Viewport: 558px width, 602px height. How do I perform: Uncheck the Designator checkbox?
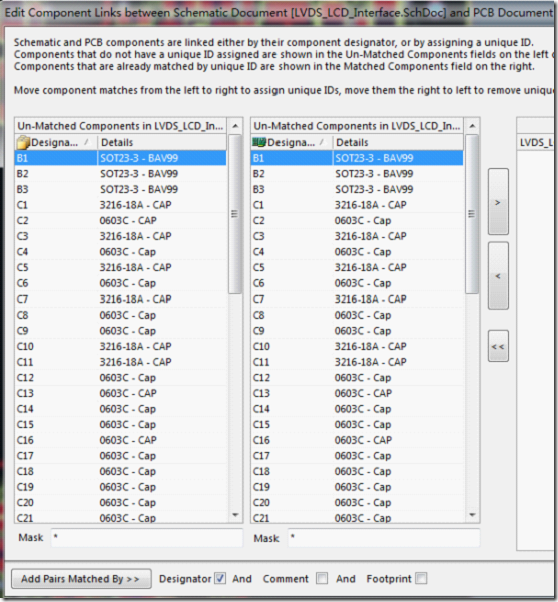[220, 578]
